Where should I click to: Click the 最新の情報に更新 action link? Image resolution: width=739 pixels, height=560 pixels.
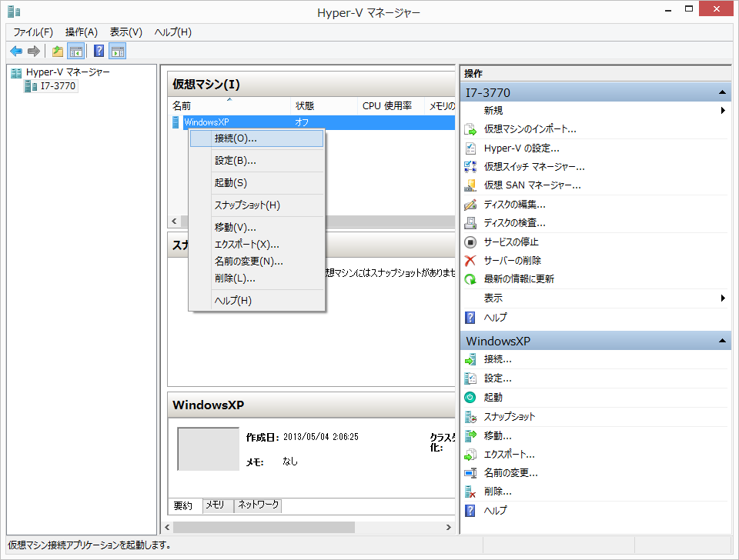[519, 279]
